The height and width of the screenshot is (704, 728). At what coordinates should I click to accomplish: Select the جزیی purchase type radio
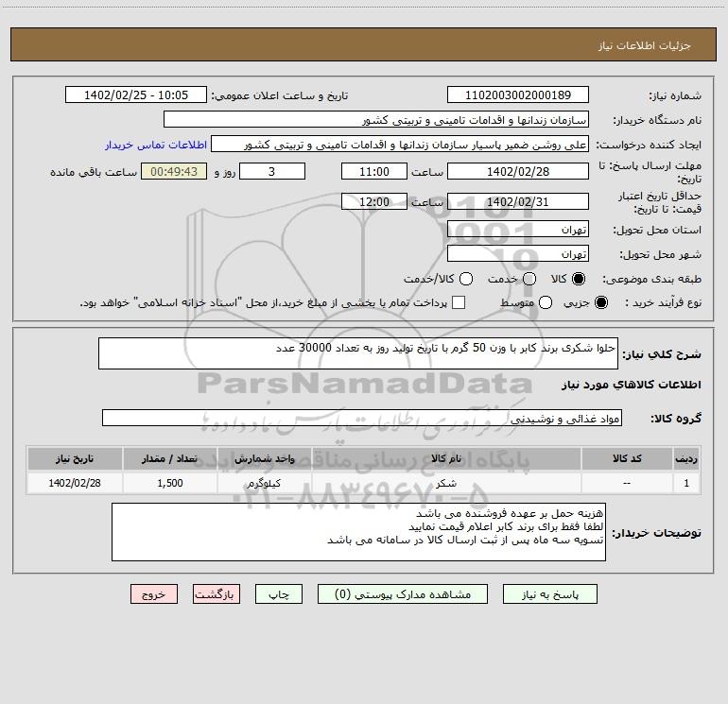600,302
